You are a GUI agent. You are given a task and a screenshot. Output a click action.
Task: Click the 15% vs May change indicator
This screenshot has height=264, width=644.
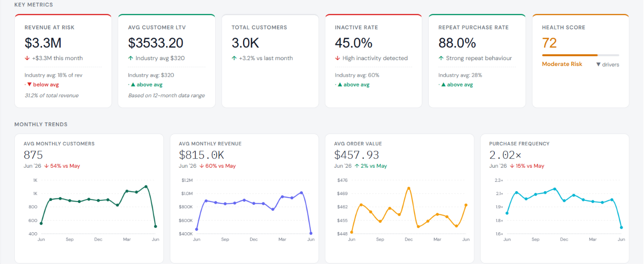pos(527,166)
